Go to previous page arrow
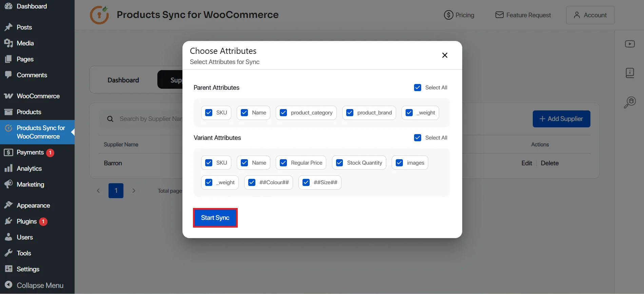Viewport: 644px width, 294px height. click(98, 191)
